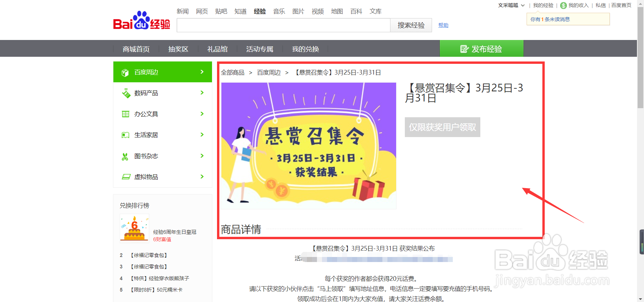Click the page vertical scrollbar thumb
The width and height of the screenshot is (644, 302).
pyautogui.click(x=640, y=57)
